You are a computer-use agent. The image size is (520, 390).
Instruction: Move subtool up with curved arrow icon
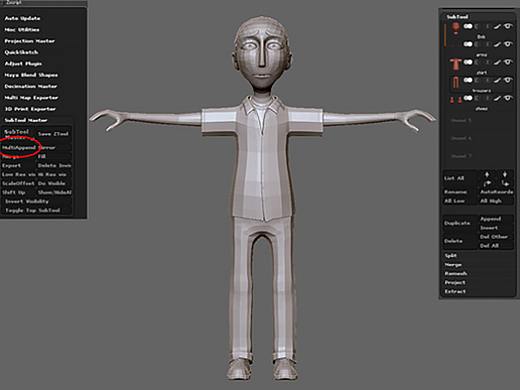coord(487,184)
